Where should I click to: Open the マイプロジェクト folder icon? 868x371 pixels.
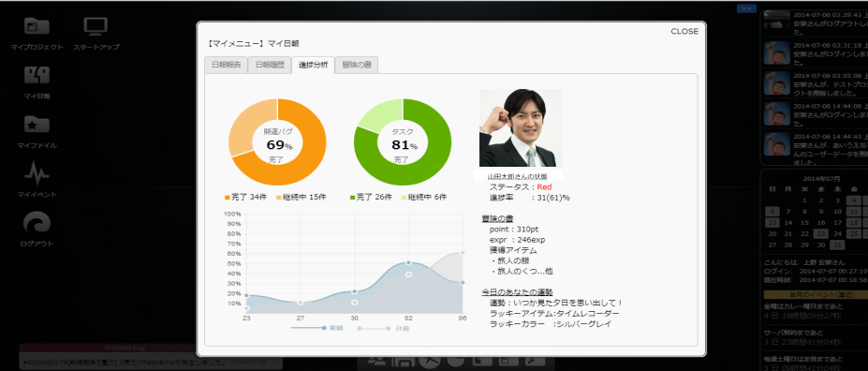(x=37, y=26)
